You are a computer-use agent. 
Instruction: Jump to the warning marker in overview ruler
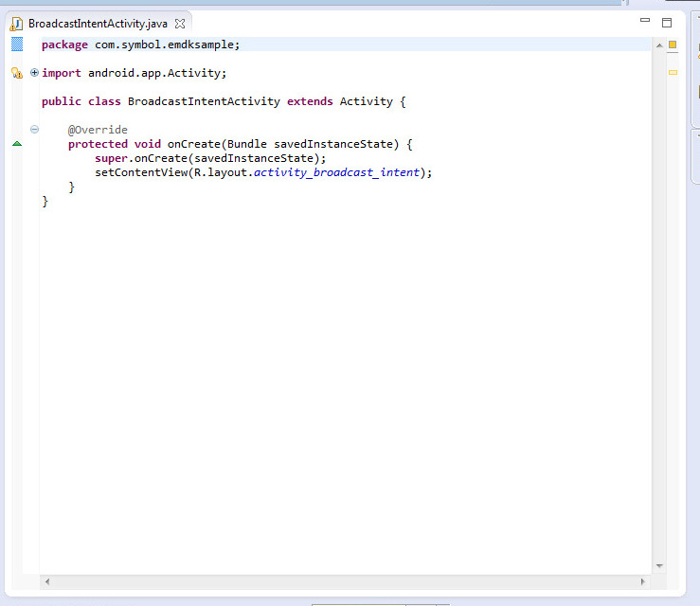click(x=673, y=72)
